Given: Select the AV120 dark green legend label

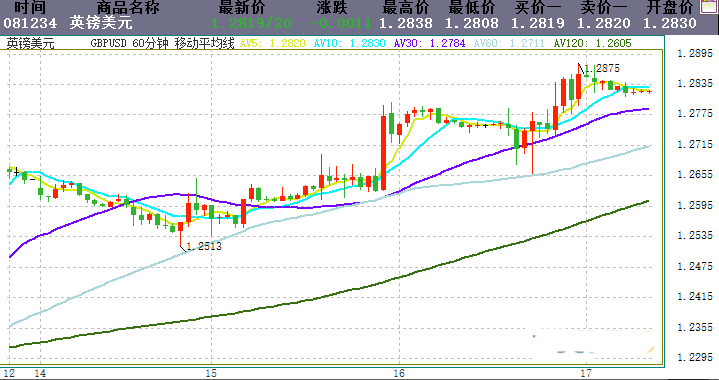Looking at the screenshot, I should 592,44.
